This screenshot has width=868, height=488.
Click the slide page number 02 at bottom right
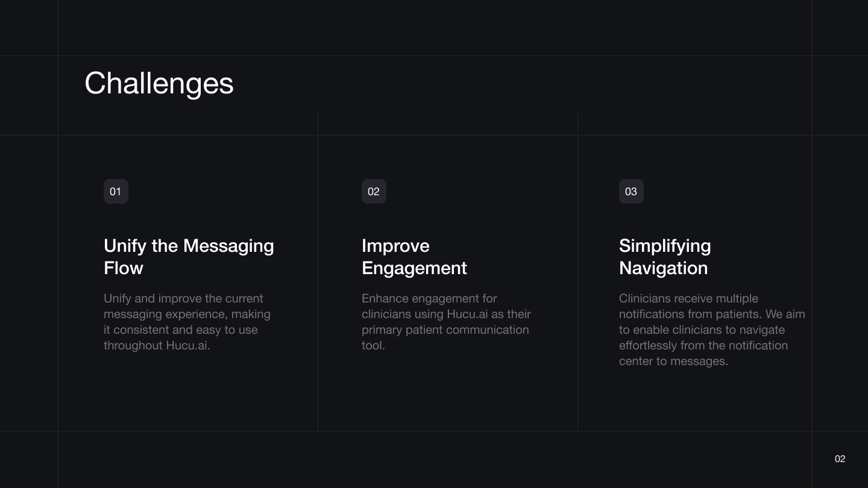tap(840, 459)
